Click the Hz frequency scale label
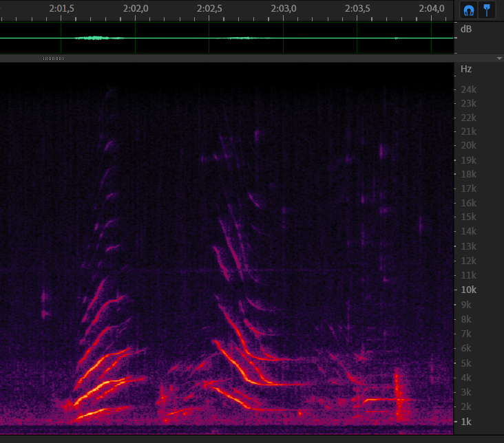The image size is (504, 443). click(x=466, y=69)
